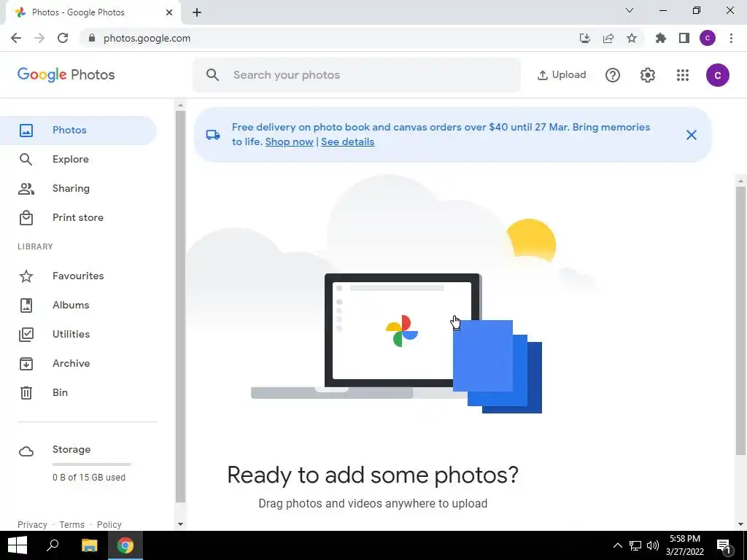The image size is (747, 560).
Task: Go to Sharing section
Action: pyautogui.click(x=78, y=188)
